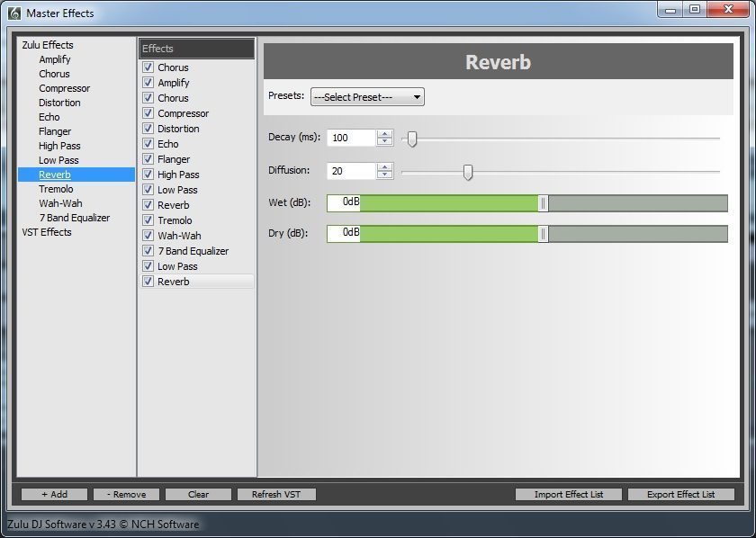Uncheck the Wah-Wah effect
Image resolution: width=756 pixels, height=538 pixels.
[148, 235]
